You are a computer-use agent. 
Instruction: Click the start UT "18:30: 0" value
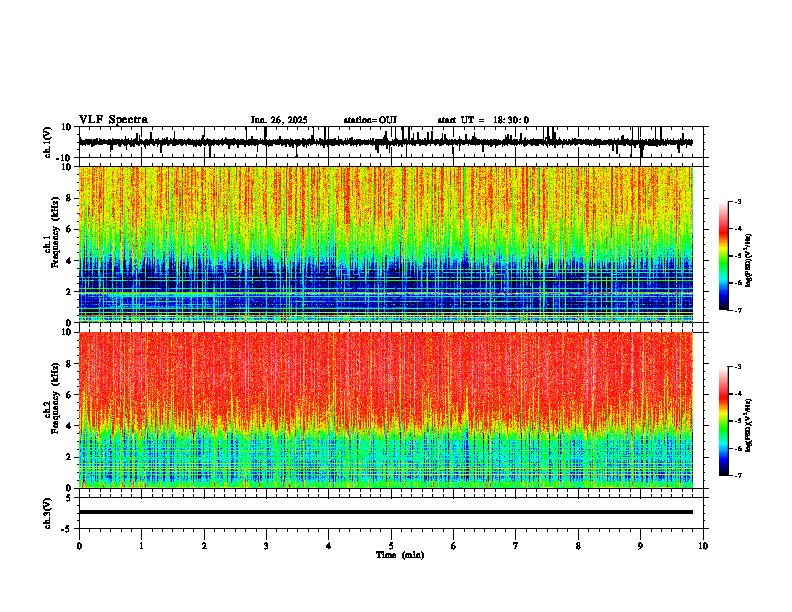tap(511, 120)
